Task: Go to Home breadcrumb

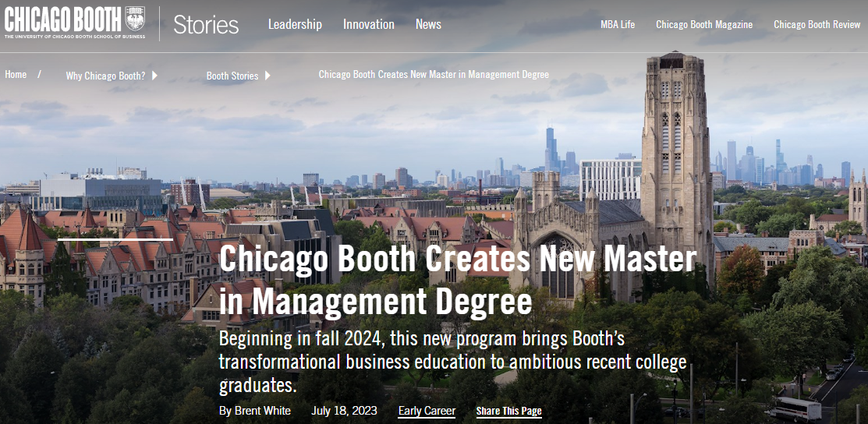Action: 16,74
